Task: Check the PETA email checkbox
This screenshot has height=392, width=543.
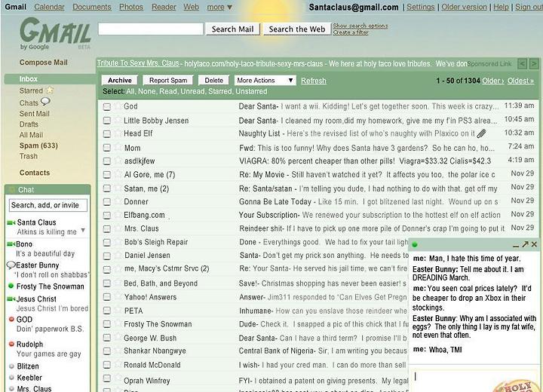Action: 107,311
